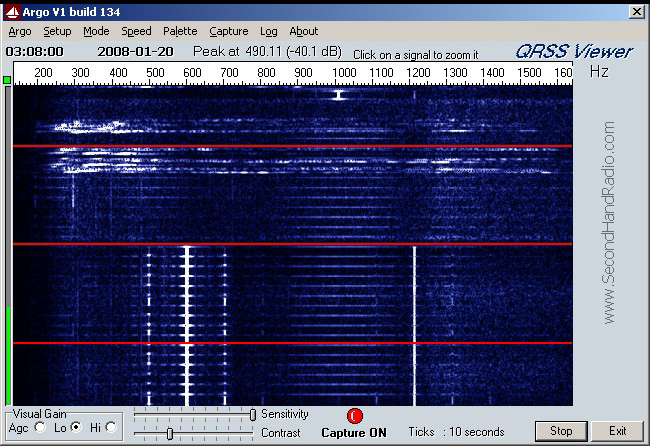The height and width of the screenshot is (446, 650).
Task: Click the 'Click on a signal to zoom it' hint
Action: point(416,55)
